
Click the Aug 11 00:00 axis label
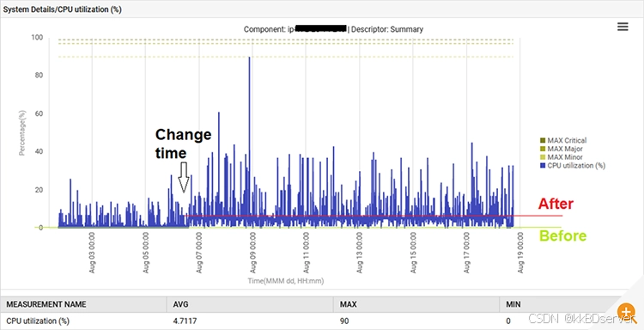tap(306, 253)
